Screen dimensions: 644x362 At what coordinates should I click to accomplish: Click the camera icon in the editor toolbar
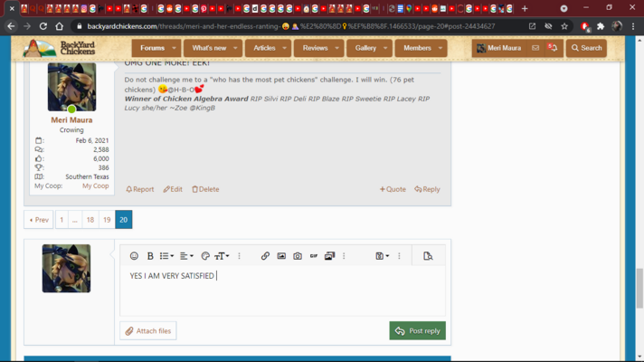[298, 256]
